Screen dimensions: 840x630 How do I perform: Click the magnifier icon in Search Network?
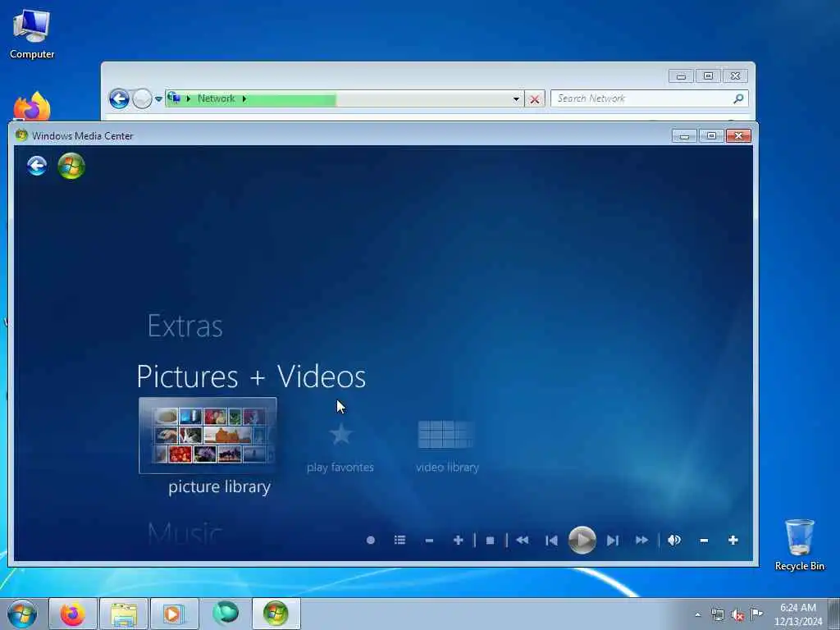click(x=738, y=98)
